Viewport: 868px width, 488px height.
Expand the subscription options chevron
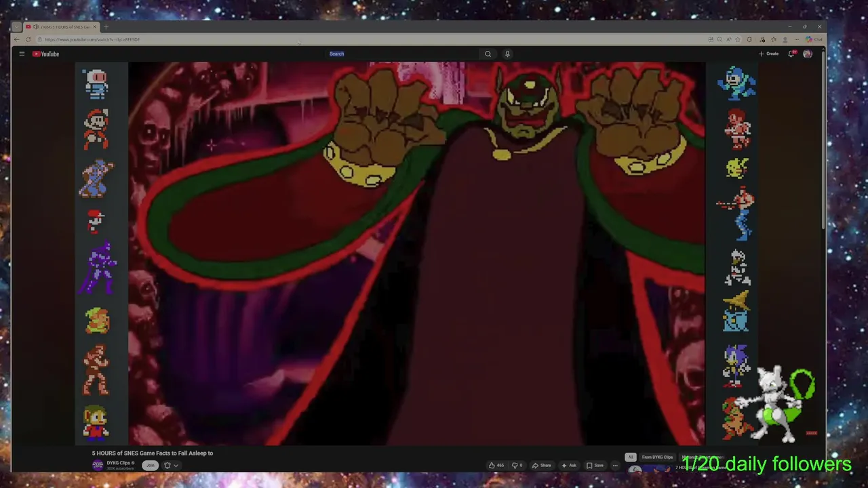tap(176, 466)
